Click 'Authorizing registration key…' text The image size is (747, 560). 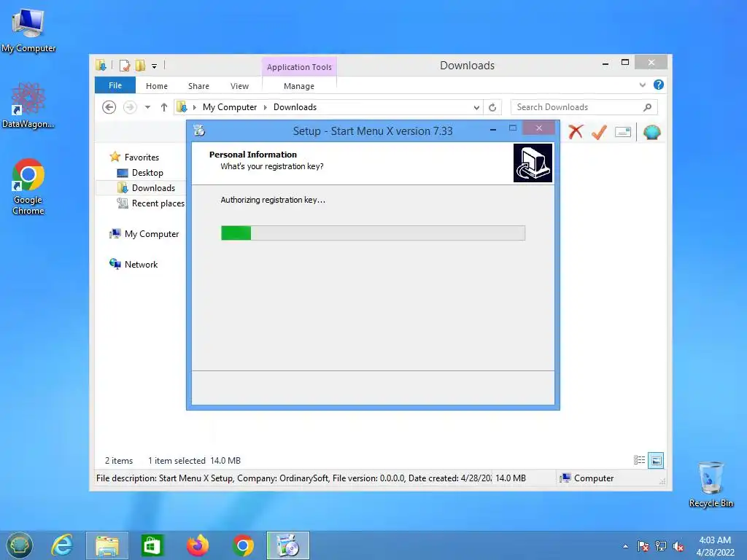coord(273,200)
